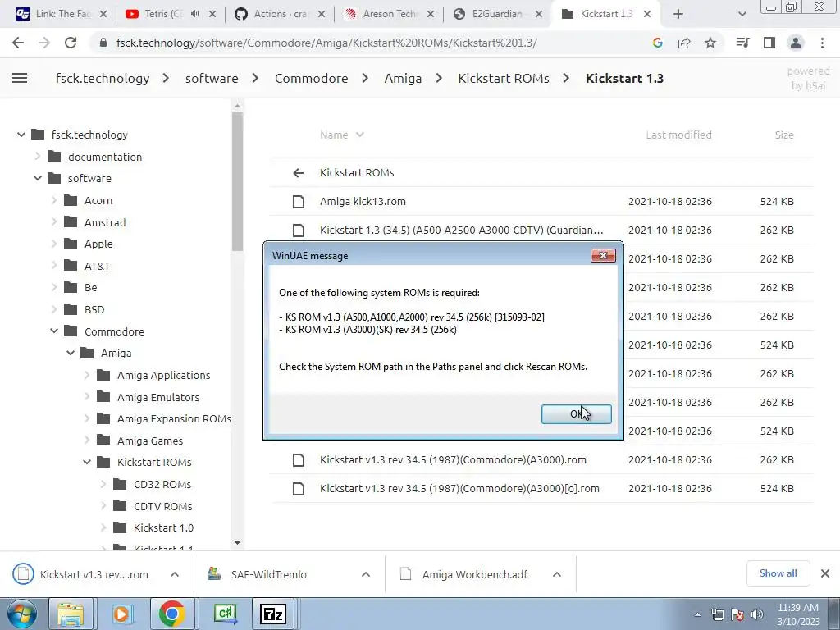The height and width of the screenshot is (630, 840).
Task: Open options arrow for Kickstart v1.3 download
Action: coord(175,574)
